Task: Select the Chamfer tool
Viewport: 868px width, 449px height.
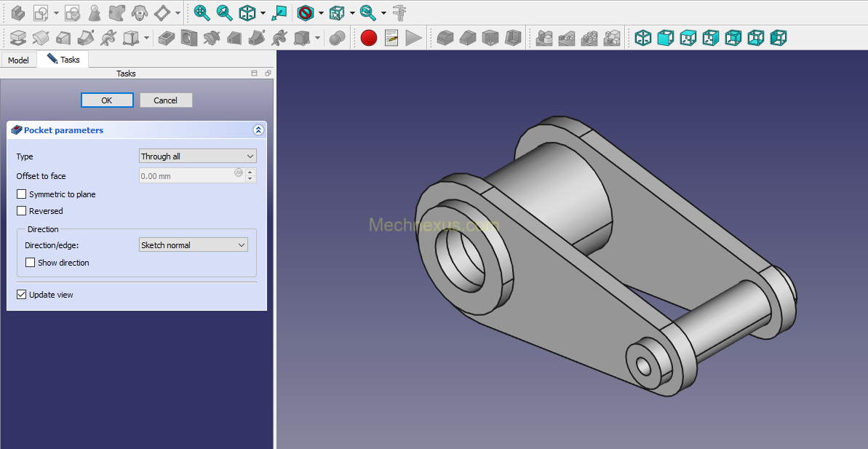Action: (468, 38)
